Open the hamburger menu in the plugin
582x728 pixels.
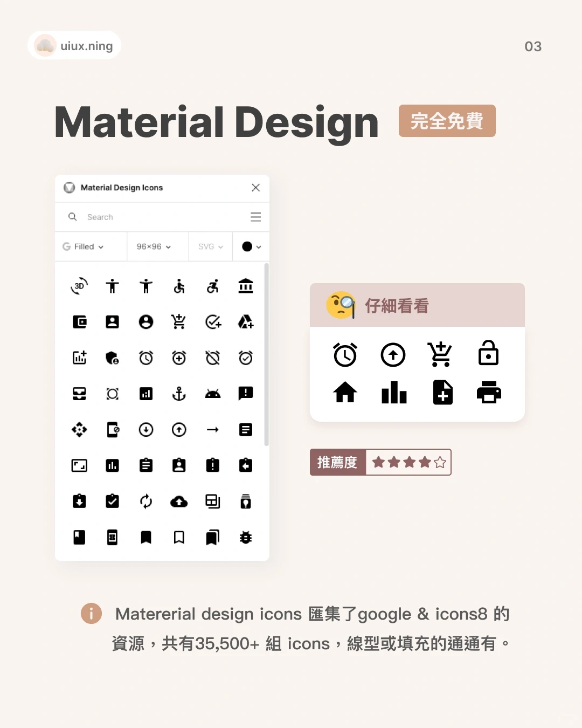pyautogui.click(x=255, y=217)
